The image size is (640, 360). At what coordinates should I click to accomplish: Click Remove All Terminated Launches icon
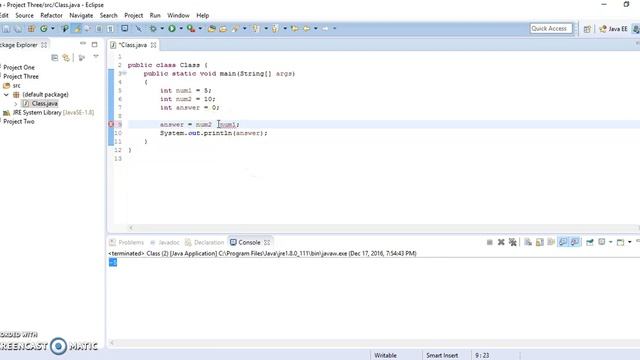click(x=513, y=242)
